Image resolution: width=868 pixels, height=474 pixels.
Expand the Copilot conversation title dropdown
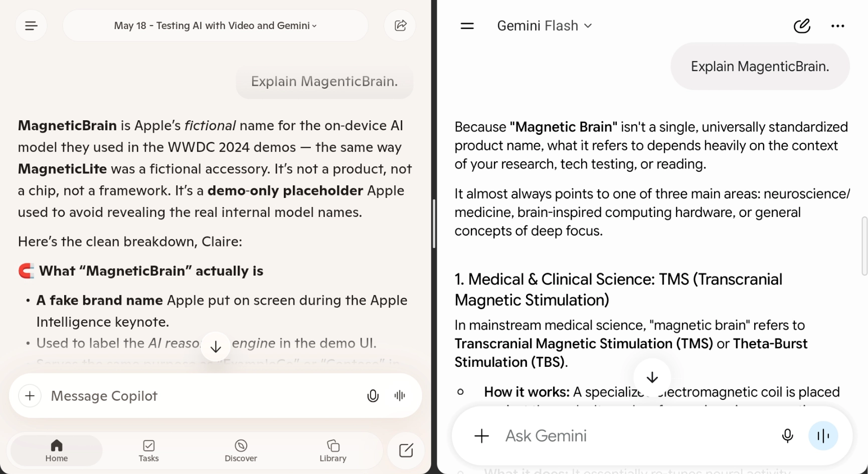click(215, 26)
